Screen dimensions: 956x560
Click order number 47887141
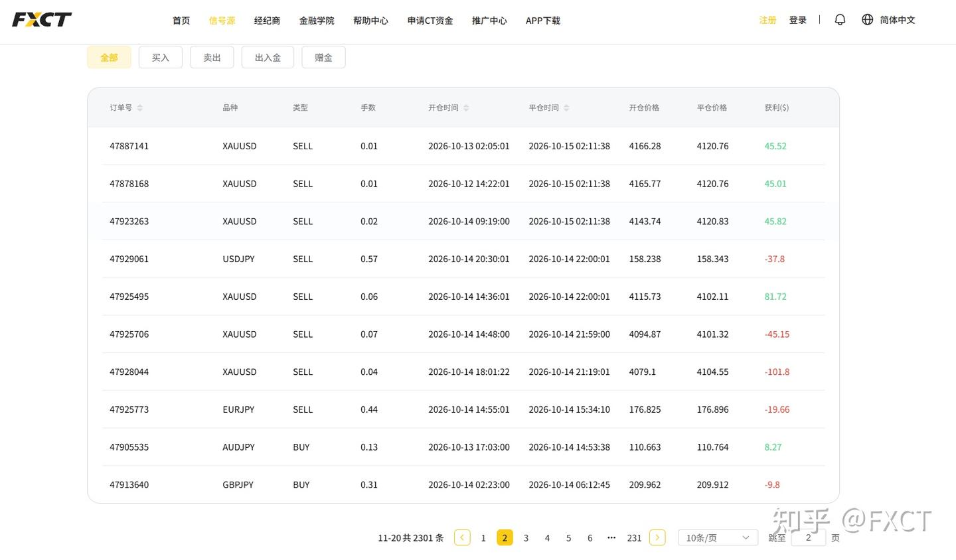tap(129, 146)
